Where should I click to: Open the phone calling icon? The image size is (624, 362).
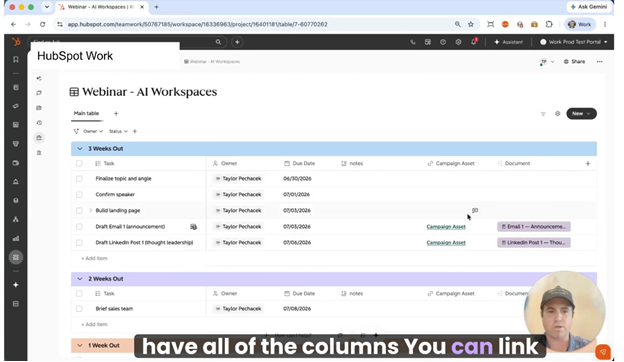point(413,42)
